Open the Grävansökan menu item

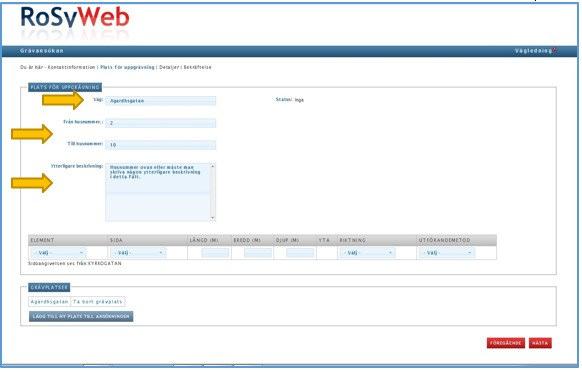[x=42, y=51]
